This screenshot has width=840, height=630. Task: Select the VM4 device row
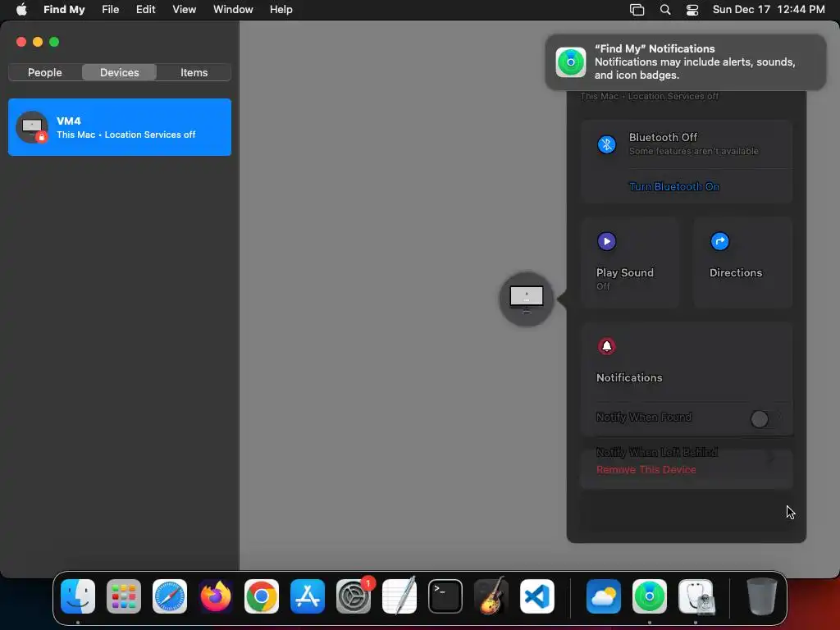(120, 127)
